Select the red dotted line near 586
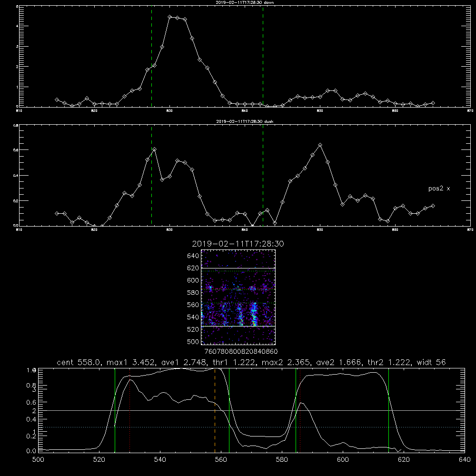Image resolution: width=476 pixels, height=476 pixels. point(300,410)
